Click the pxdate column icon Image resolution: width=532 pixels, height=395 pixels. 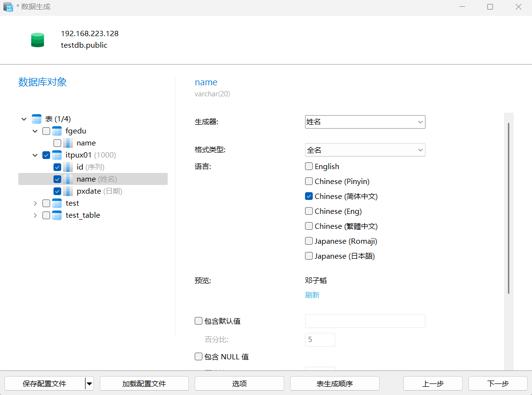coord(68,191)
